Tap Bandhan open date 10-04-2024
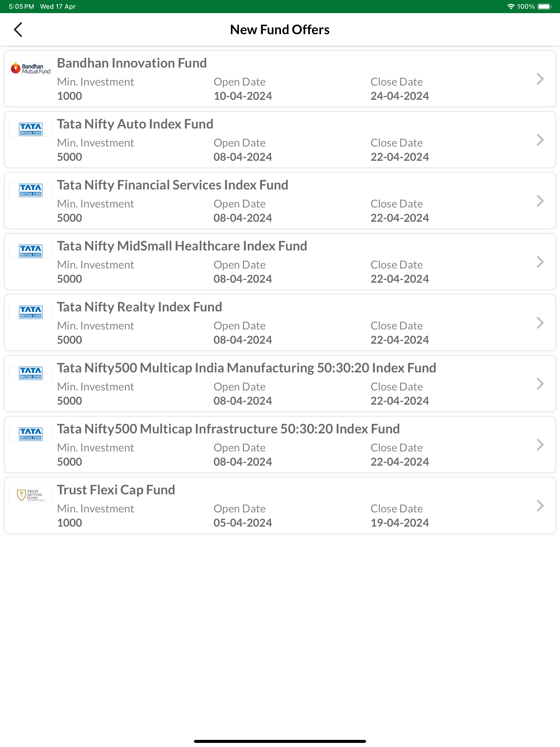 [x=243, y=96]
